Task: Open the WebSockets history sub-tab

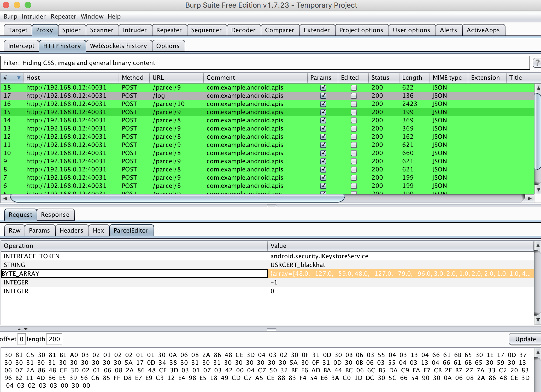Action: coord(119,46)
